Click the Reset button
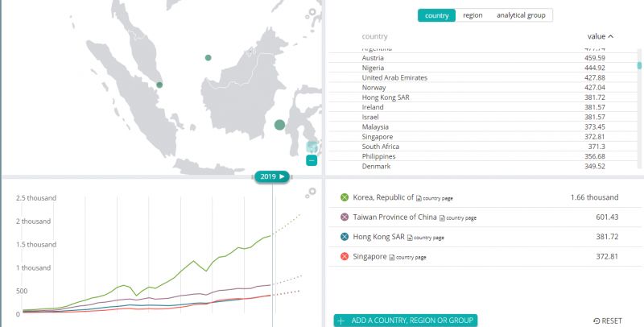The image size is (644, 327). tap(607, 321)
